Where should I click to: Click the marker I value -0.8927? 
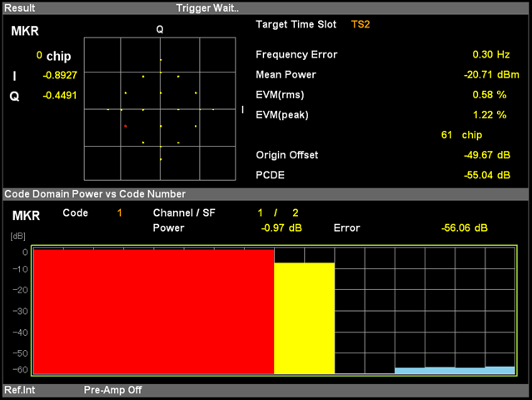[x=60, y=75]
